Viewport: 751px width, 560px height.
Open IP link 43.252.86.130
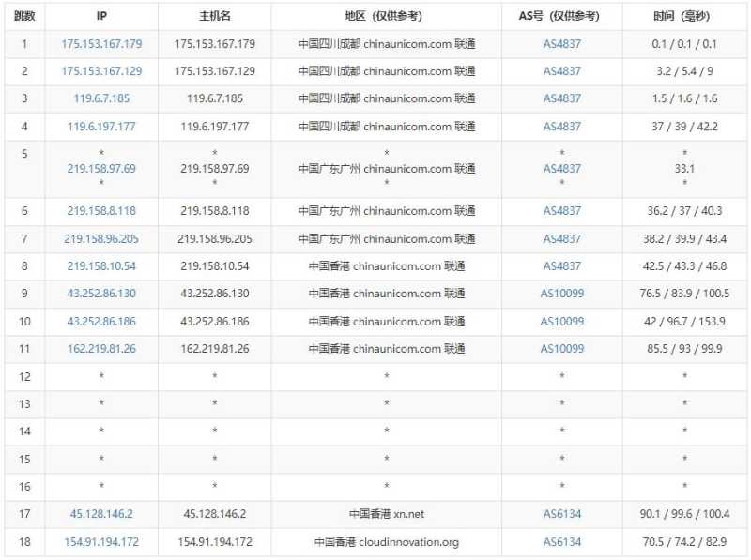pos(101,294)
